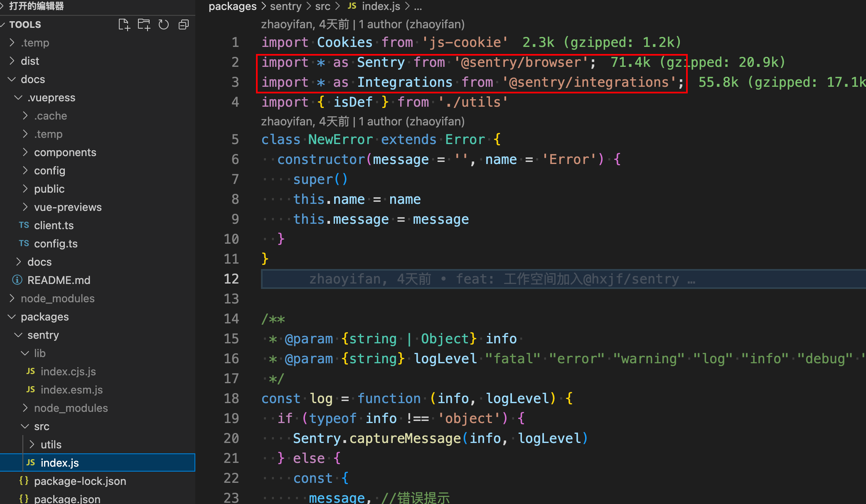Open README.md info file

(59, 280)
